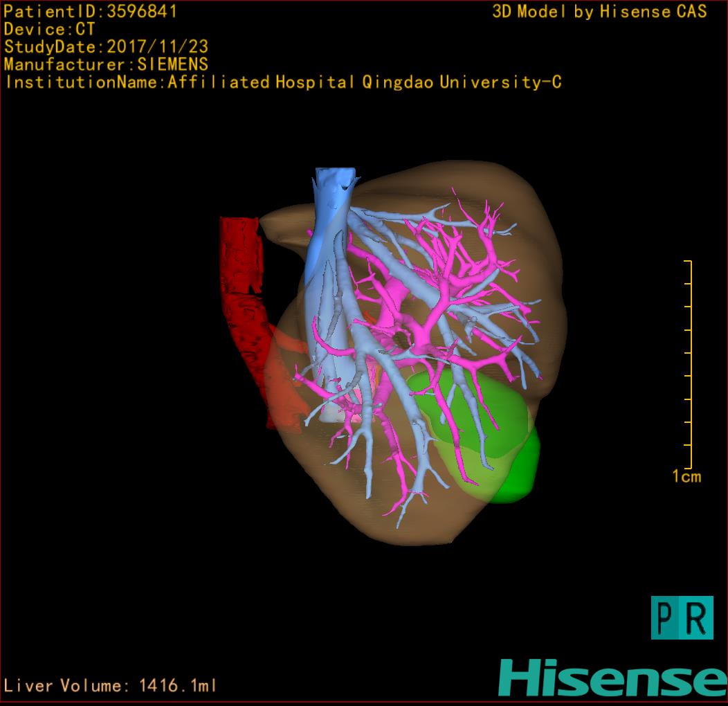Click the PatientID:3596841 text
The width and height of the screenshot is (728, 706).
point(90,12)
